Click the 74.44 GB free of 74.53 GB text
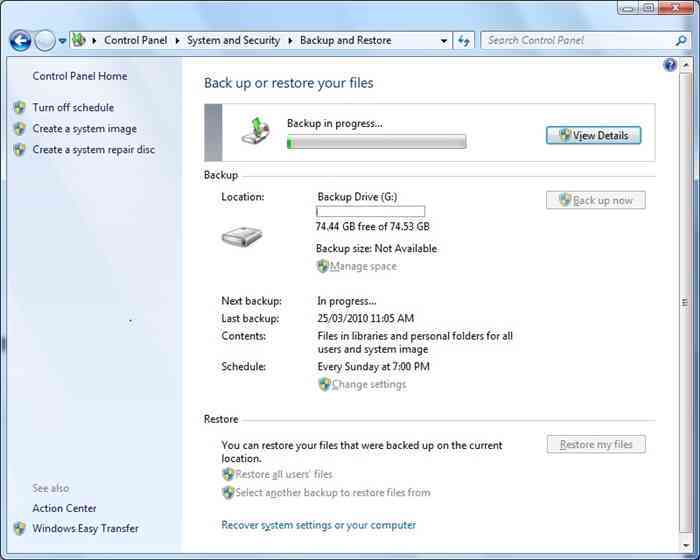700x560 pixels. point(372,226)
